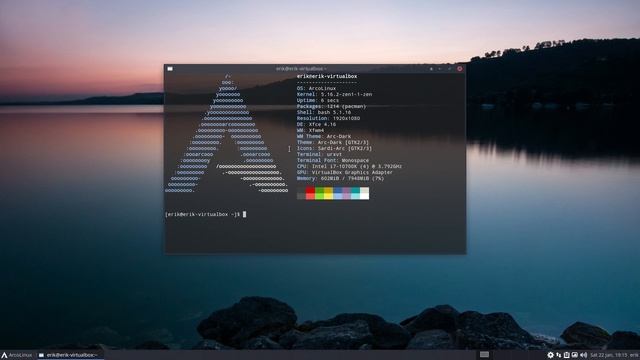Click the 'GPU: VirtualBox Graphics Adapter' line
The image size is (640, 360).
pos(345,173)
